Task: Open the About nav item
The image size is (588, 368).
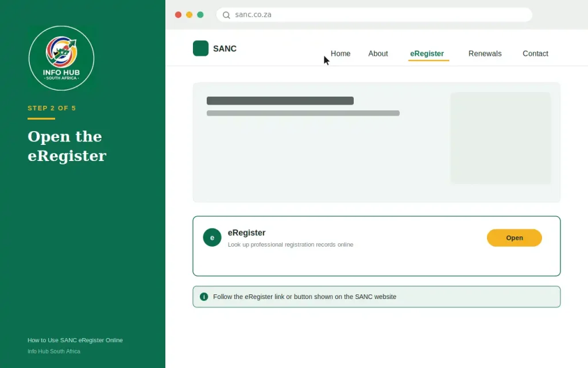Action: coord(378,53)
